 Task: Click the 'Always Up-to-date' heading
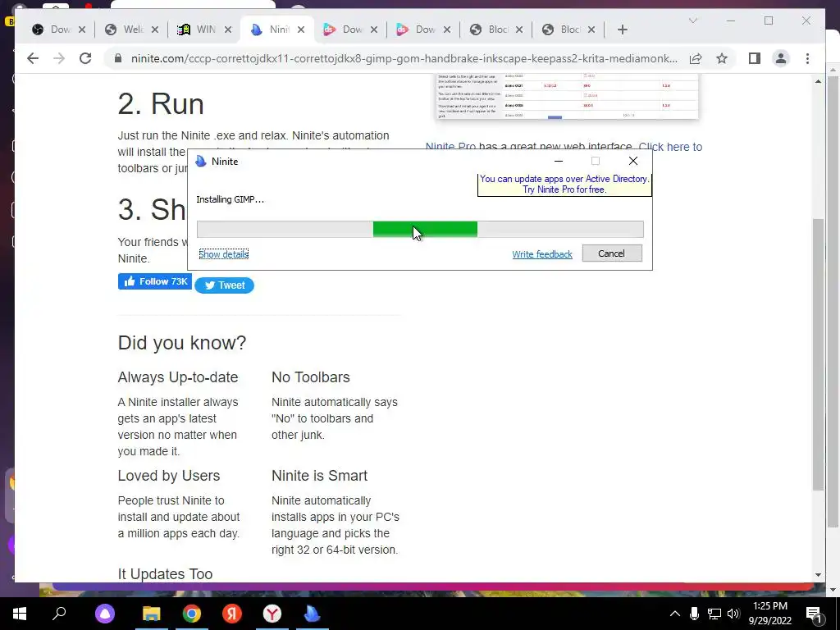tap(178, 377)
